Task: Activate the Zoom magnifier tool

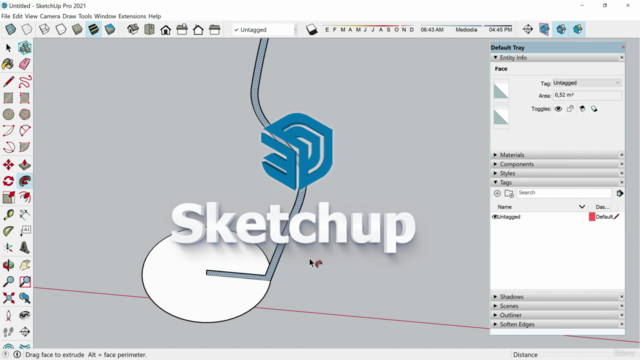Action: pos(8,282)
